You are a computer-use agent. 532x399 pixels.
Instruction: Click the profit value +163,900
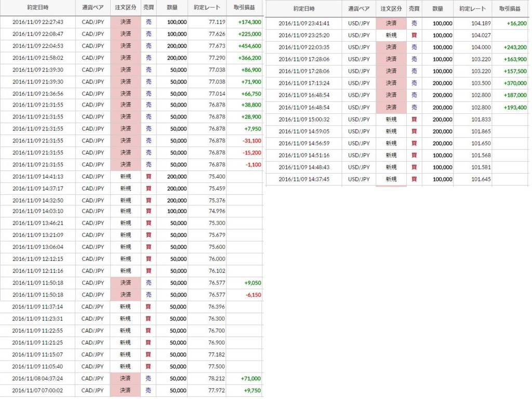[515, 59]
